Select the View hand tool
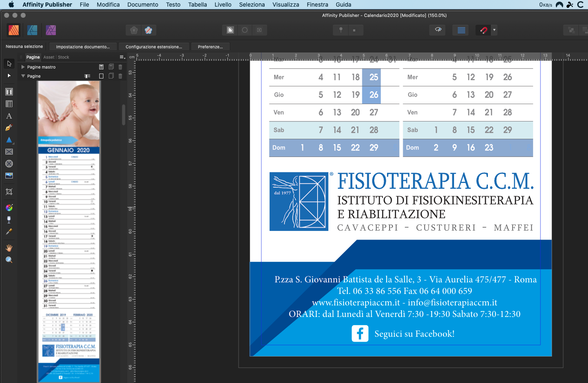Image resolution: width=588 pixels, height=383 pixels. pyautogui.click(x=9, y=248)
